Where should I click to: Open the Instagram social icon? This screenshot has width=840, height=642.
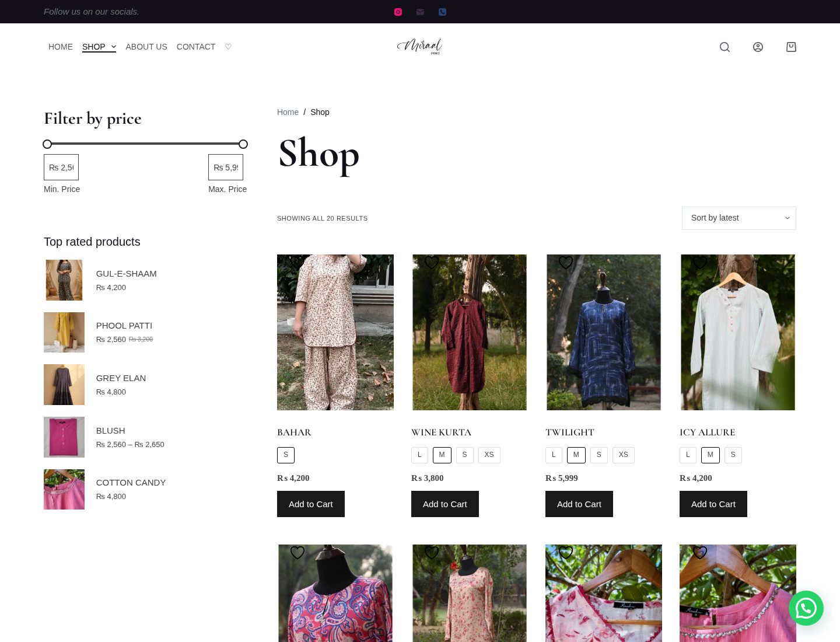[398, 12]
